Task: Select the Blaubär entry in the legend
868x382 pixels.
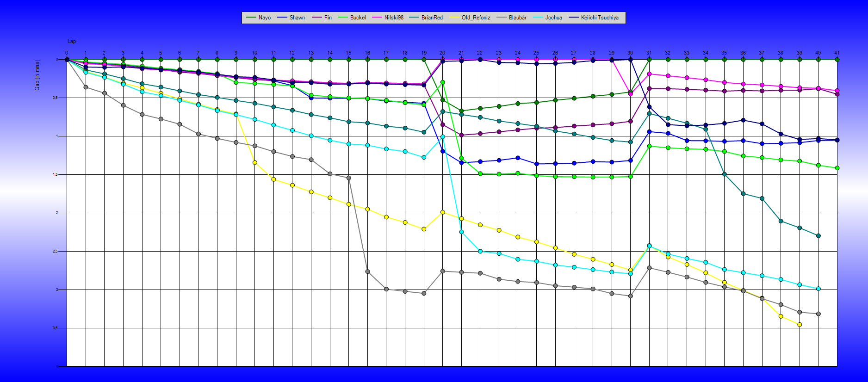Action: [512, 18]
